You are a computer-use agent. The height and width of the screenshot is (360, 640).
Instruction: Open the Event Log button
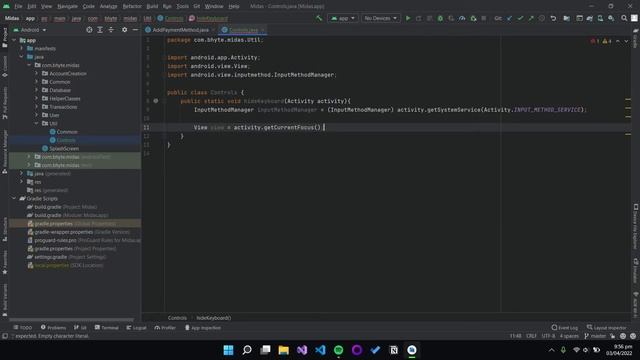coord(564,327)
